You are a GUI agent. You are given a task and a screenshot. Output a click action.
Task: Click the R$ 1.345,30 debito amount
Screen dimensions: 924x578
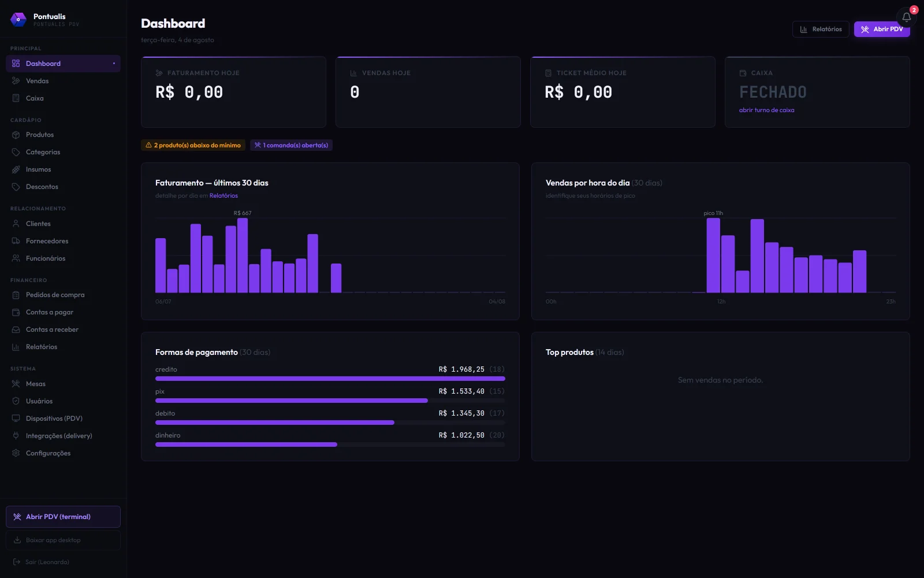click(461, 413)
